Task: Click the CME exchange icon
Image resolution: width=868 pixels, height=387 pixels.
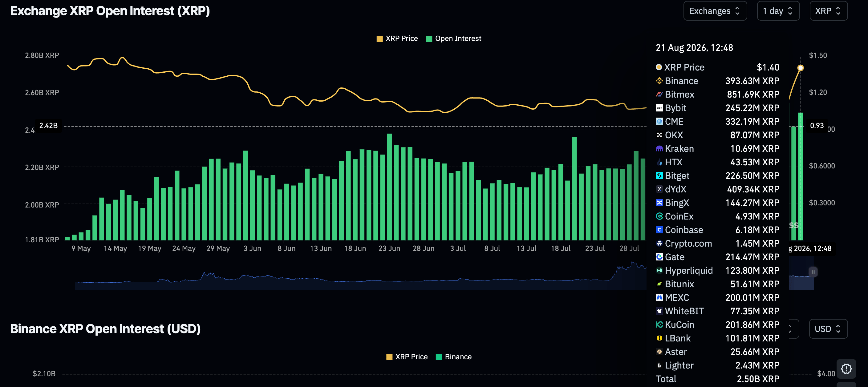Action: (x=659, y=121)
